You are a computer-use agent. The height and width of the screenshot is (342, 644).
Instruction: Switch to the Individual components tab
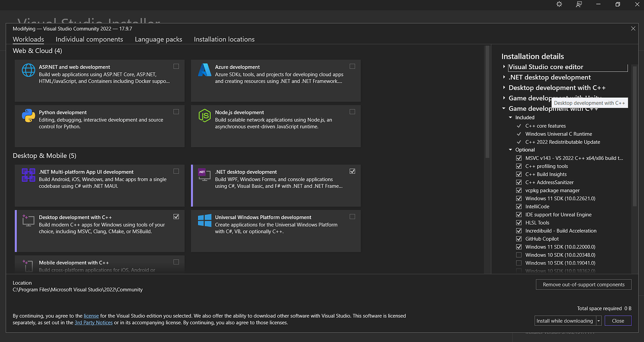89,39
